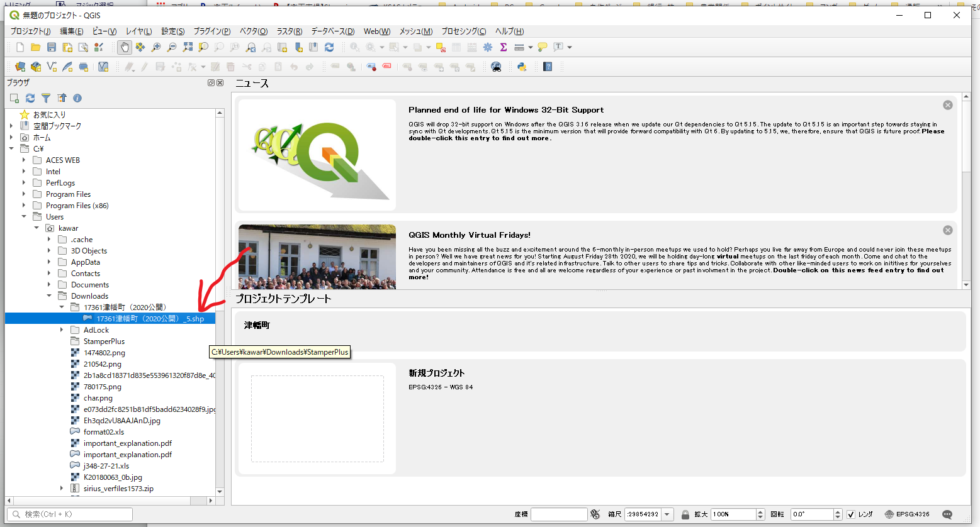The height and width of the screenshot is (527, 980).
Task: Click QGIS Monthly Virtual Fridays group photo thumbnail
Action: (x=317, y=257)
